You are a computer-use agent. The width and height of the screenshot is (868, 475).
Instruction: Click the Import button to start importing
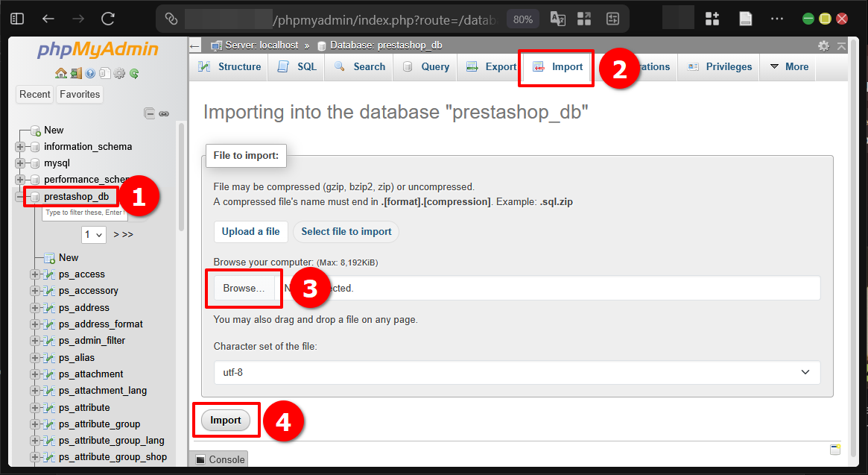coord(226,420)
